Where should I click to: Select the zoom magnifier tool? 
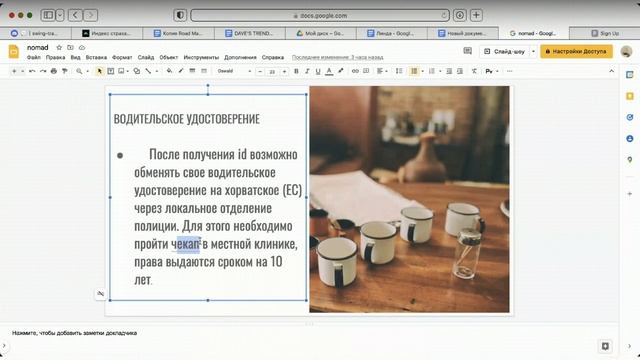click(x=79, y=71)
